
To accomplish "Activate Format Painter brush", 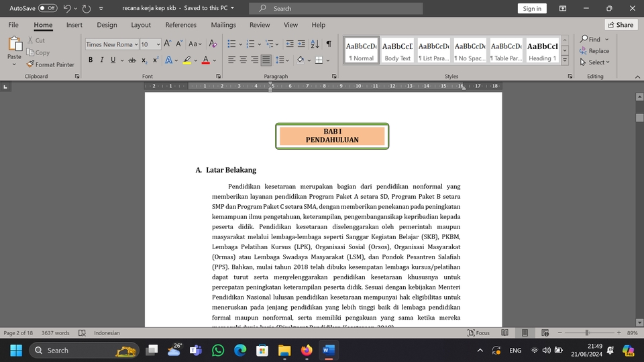I will [x=30, y=64].
